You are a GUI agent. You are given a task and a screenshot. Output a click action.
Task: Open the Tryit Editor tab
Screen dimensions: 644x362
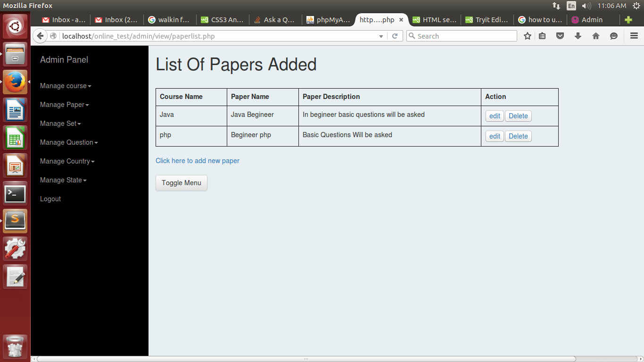pyautogui.click(x=487, y=20)
